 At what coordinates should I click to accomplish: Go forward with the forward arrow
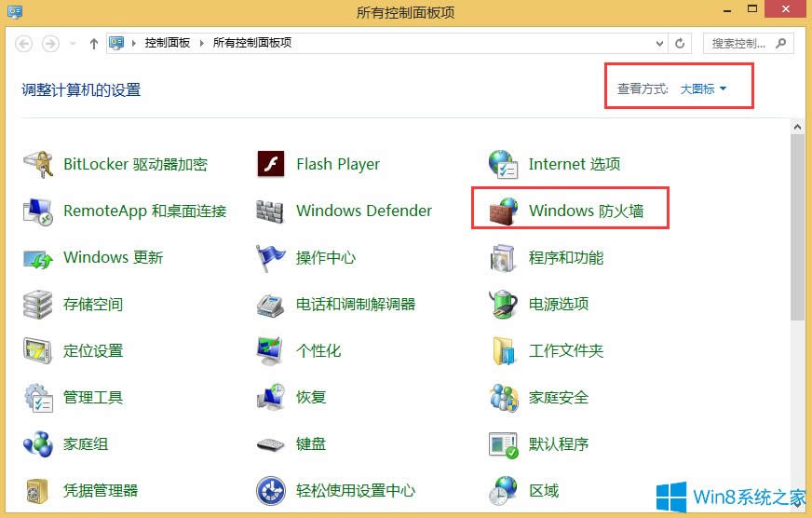coord(50,44)
